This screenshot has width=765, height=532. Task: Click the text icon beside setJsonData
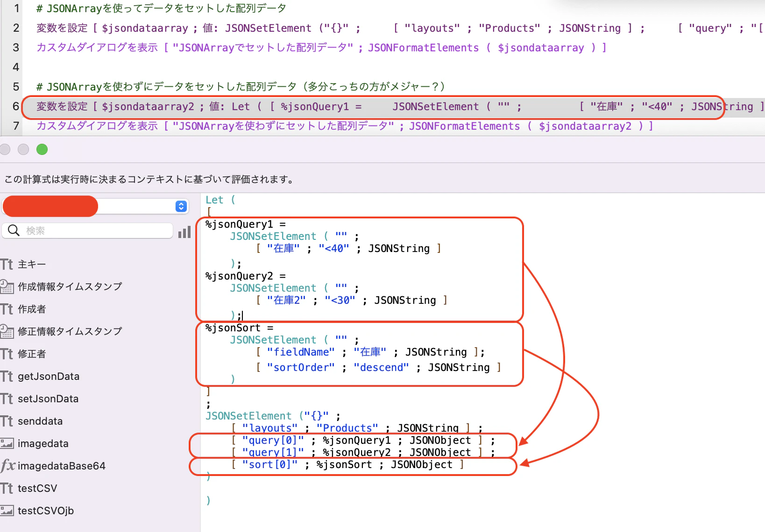pos(7,399)
